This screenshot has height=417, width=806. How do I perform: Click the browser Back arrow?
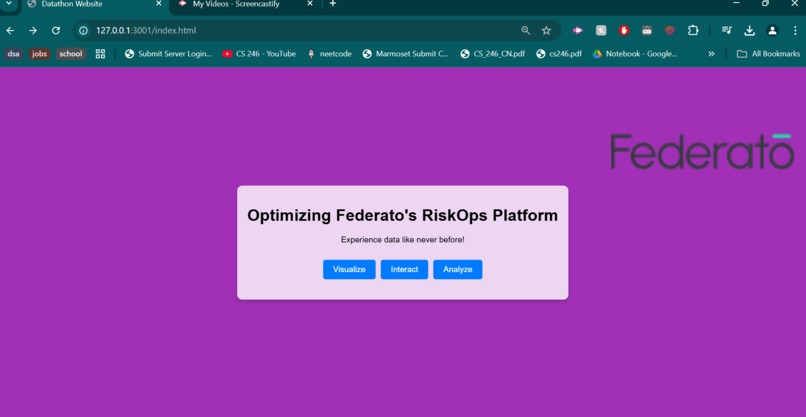[10, 30]
